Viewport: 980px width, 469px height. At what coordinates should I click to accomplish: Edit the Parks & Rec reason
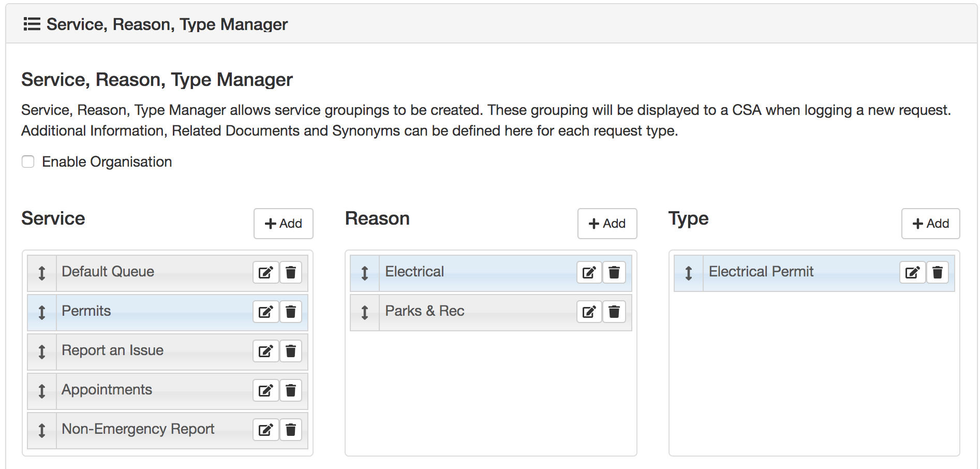589,312
